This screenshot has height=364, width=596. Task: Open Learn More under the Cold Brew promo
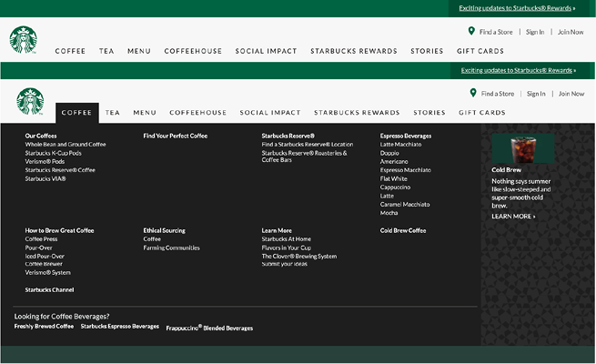click(513, 217)
